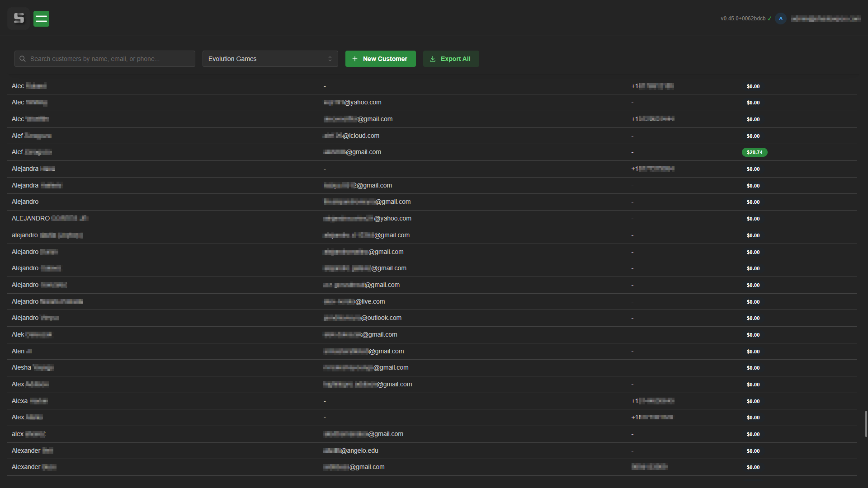Open the green hamburger menu
Screen dimensions: 868x488
[41, 19]
